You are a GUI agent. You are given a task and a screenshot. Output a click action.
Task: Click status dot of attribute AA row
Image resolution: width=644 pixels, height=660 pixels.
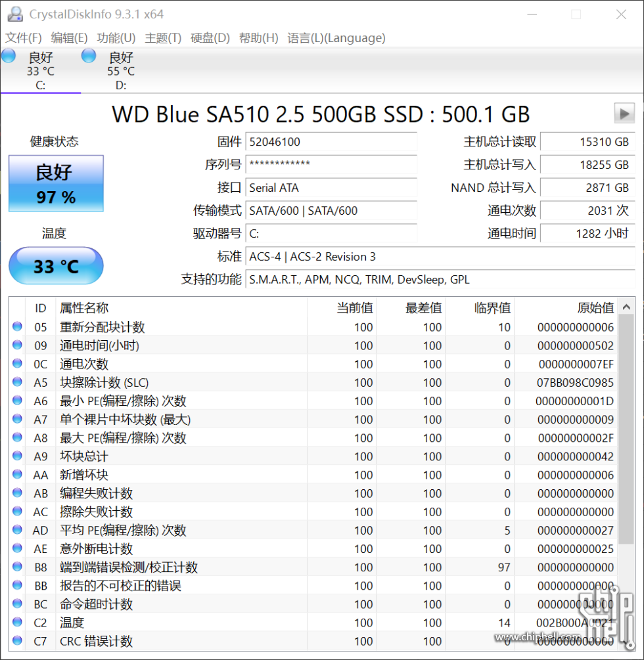point(17,474)
